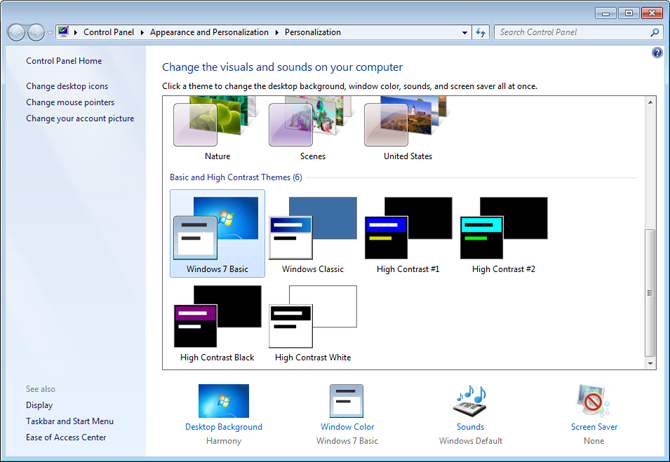Open Desktop Background via its wallpaper icon
Screen dimensions: 670x462
coord(223,401)
